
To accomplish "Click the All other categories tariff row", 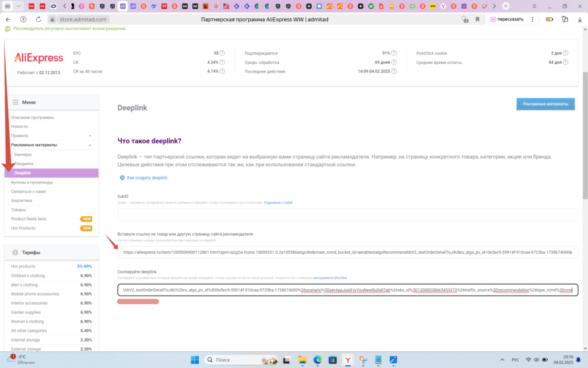I will 51,331.
